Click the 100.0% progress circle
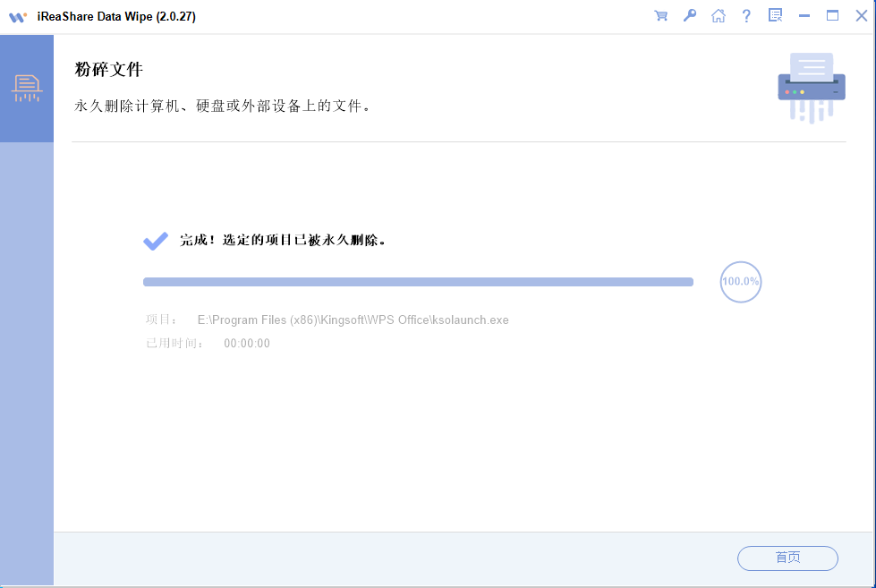The width and height of the screenshot is (876, 588). pos(741,282)
